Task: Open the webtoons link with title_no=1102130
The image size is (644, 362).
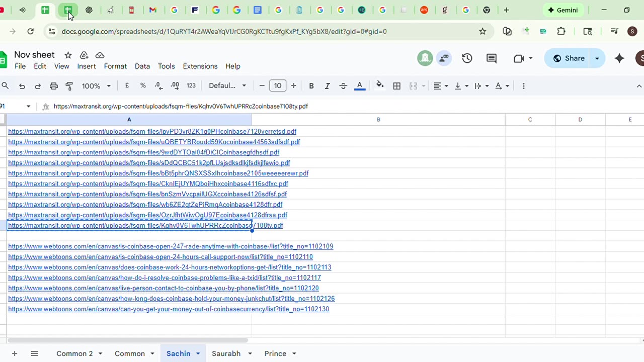Action: (169, 309)
